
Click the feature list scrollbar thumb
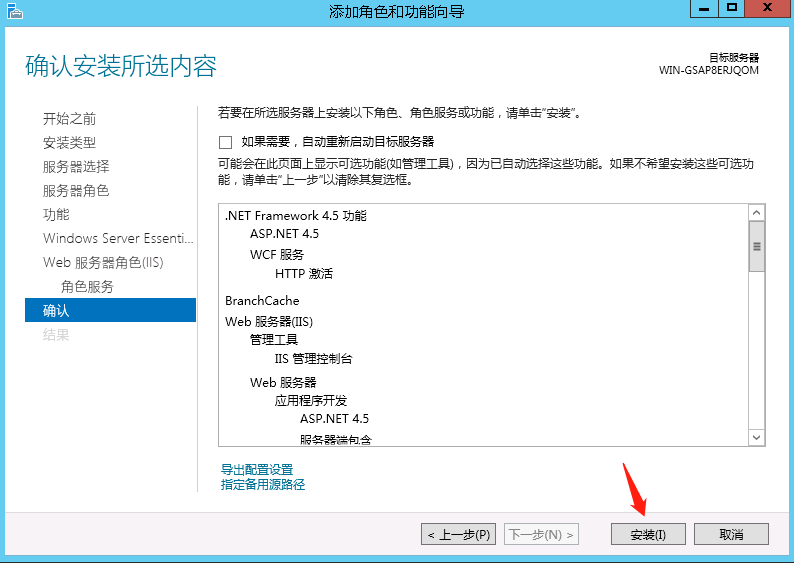click(x=757, y=247)
